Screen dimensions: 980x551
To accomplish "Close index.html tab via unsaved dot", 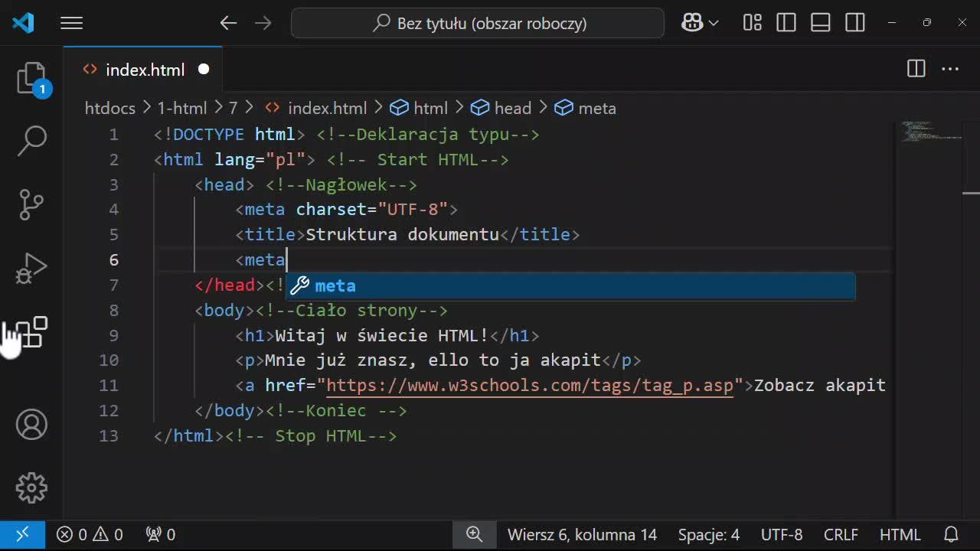I will (x=204, y=70).
